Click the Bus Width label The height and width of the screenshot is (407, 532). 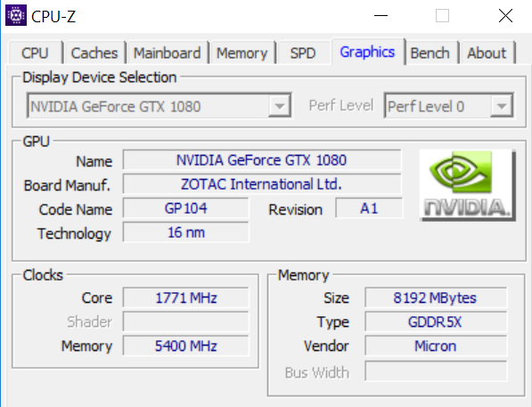coord(317,372)
